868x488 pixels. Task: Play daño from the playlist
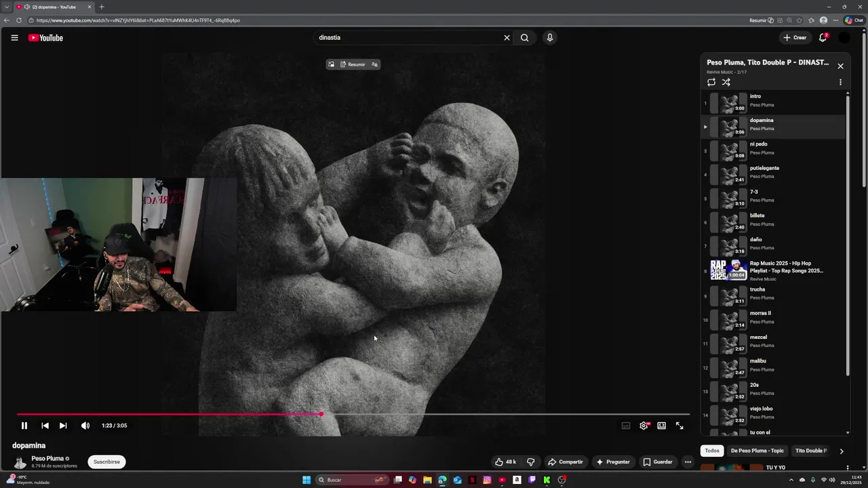(x=773, y=246)
